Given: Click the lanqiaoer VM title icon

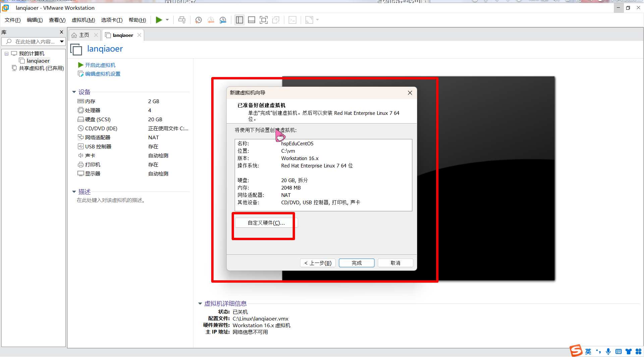Looking at the screenshot, I should tap(76, 50).
